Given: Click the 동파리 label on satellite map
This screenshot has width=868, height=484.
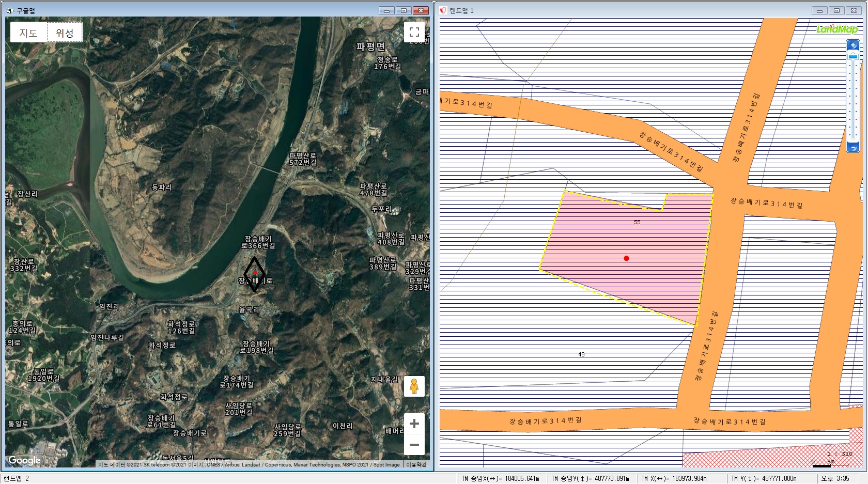Looking at the screenshot, I should [x=162, y=187].
